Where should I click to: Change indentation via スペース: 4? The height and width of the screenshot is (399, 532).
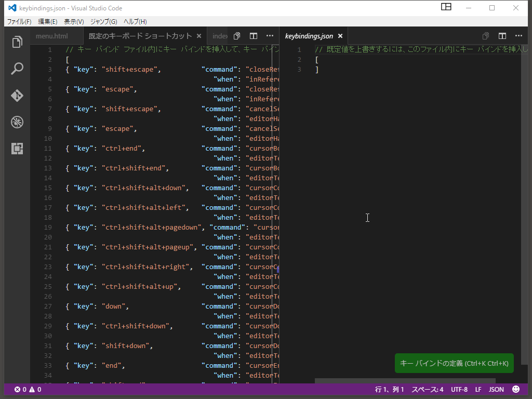coord(428,390)
